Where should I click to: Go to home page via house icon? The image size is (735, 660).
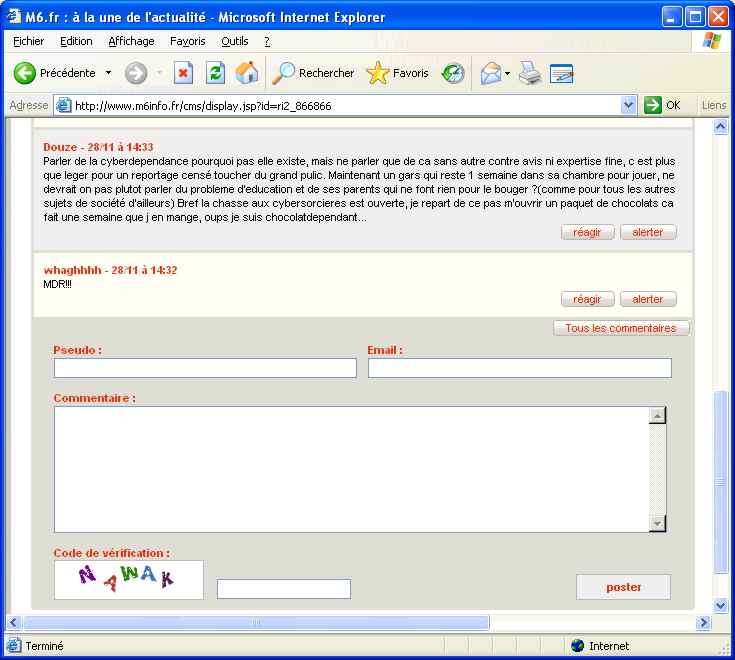pyautogui.click(x=247, y=73)
